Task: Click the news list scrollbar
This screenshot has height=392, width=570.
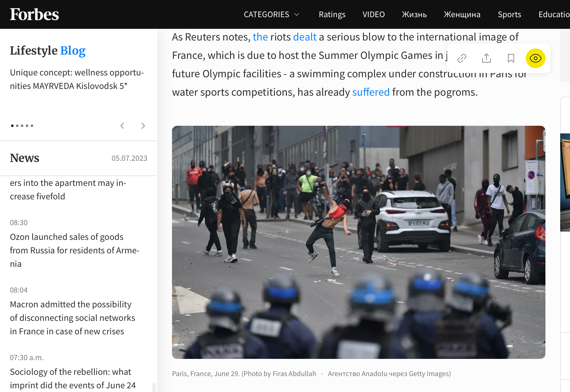Action: click(x=154, y=387)
